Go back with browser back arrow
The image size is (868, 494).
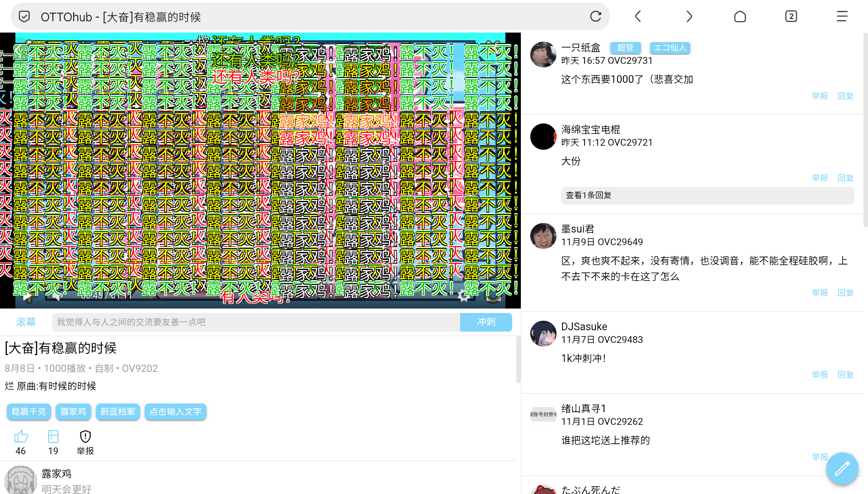tap(638, 17)
